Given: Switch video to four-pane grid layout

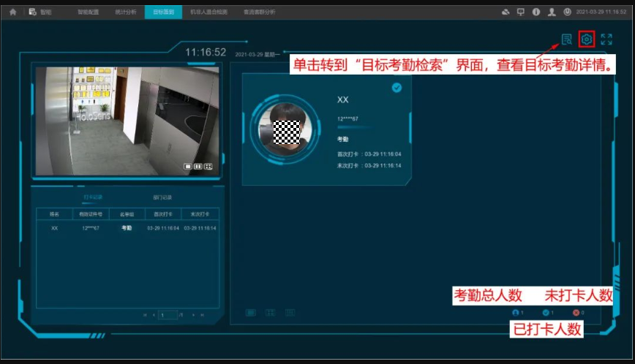Looking at the screenshot, I should [x=208, y=167].
